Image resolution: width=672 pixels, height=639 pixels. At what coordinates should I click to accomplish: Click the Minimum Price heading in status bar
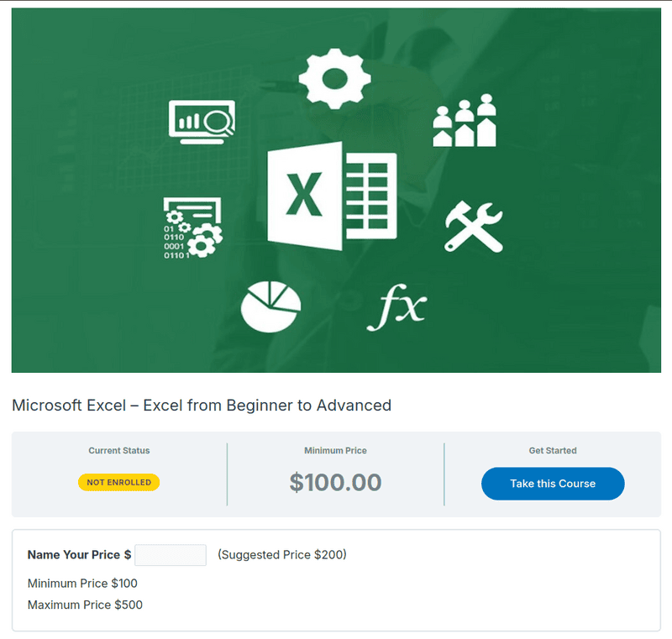point(335,451)
